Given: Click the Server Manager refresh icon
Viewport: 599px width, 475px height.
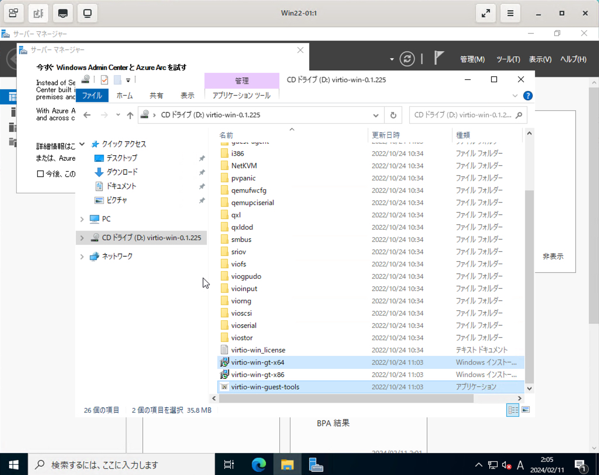Looking at the screenshot, I should pyautogui.click(x=407, y=59).
